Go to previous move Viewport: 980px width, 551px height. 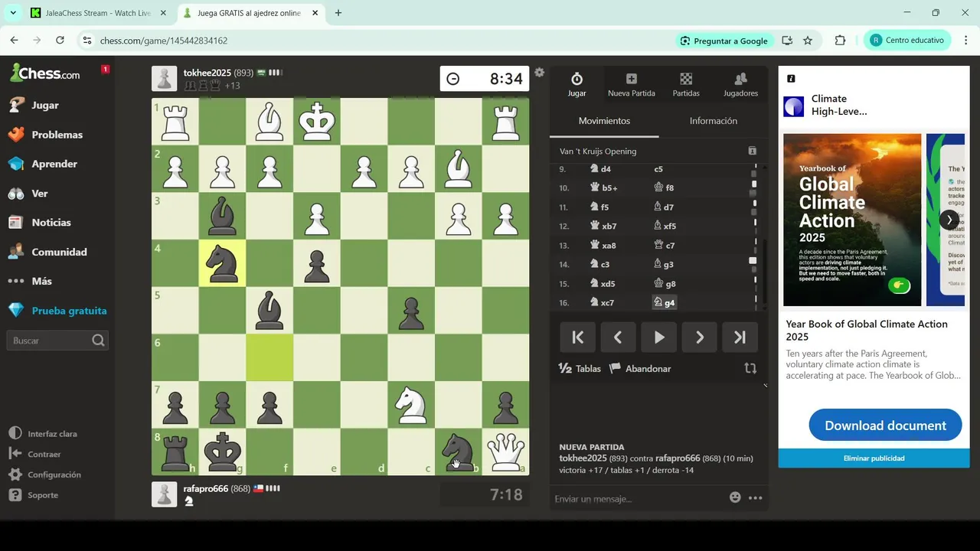(x=618, y=337)
